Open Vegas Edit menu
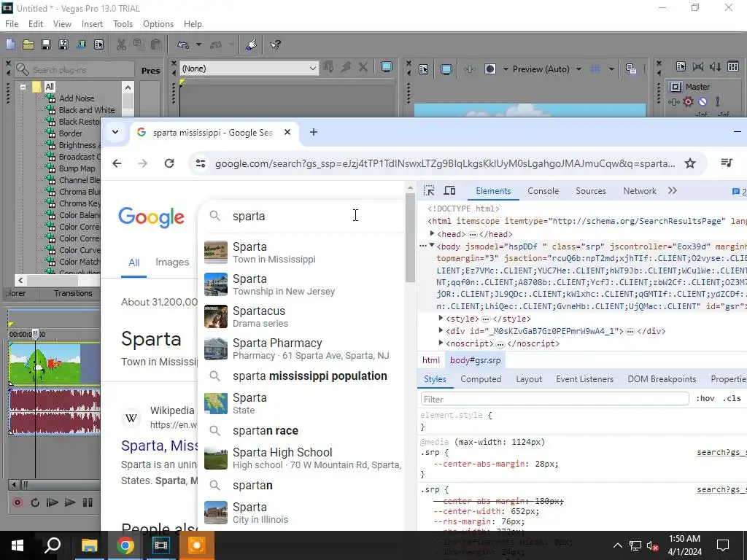Image resolution: width=747 pixels, height=560 pixels. [x=36, y=24]
